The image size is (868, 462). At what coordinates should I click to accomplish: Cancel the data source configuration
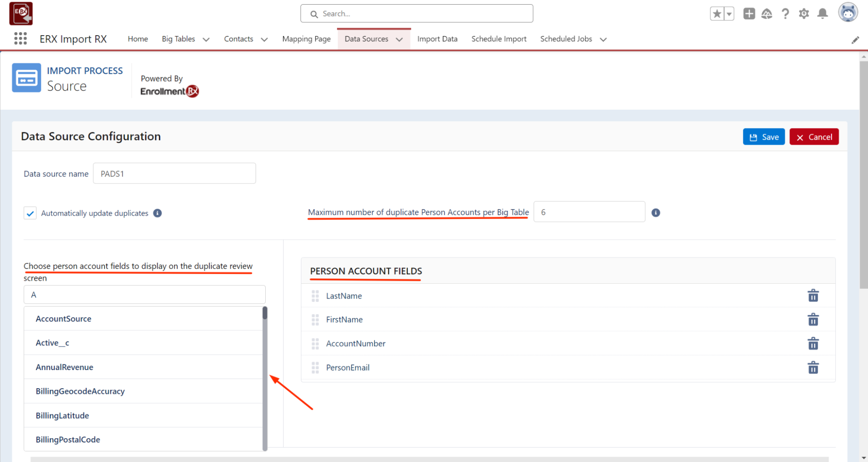tap(814, 137)
